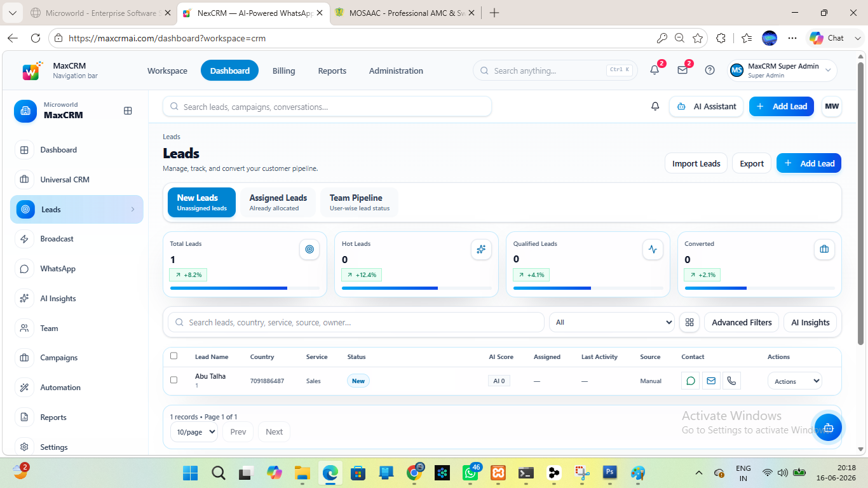Open the Billing menu in top navigation
This screenshot has width=868, height=488.
click(284, 71)
